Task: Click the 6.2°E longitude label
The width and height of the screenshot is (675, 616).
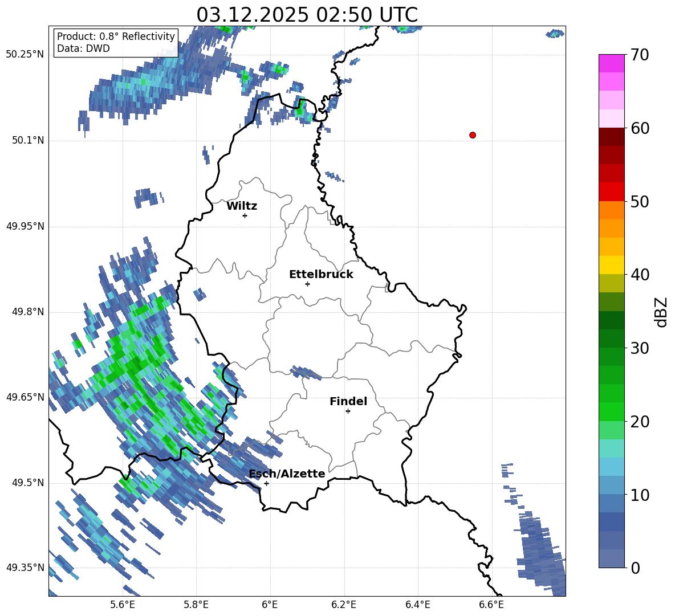Action: pos(344,605)
